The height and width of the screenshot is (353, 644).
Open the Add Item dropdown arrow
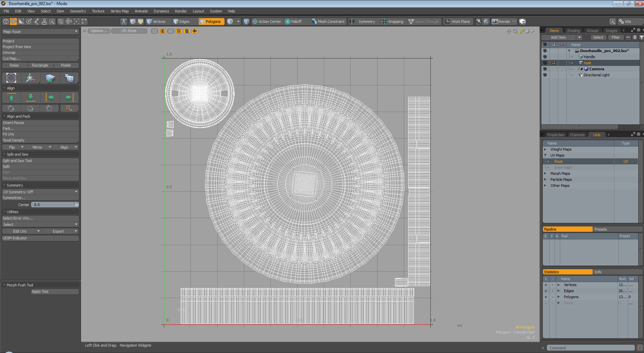[x=579, y=37]
